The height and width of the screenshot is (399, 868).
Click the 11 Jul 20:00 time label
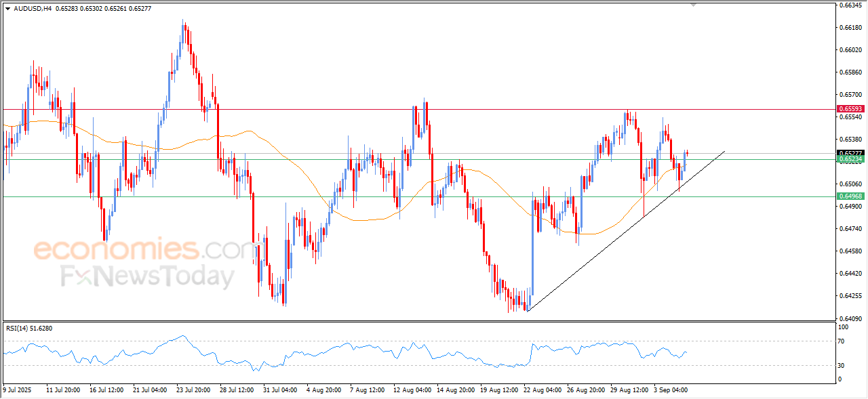[x=63, y=391]
